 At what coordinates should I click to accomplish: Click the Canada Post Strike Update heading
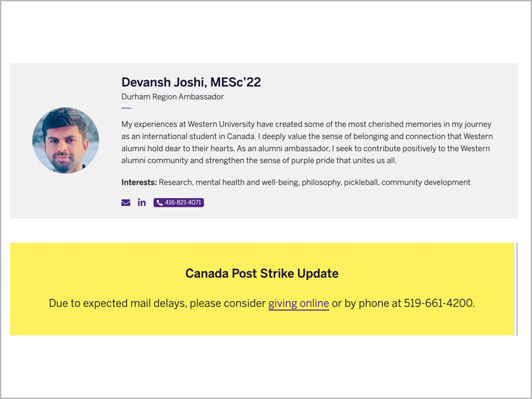pyautogui.click(x=262, y=273)
